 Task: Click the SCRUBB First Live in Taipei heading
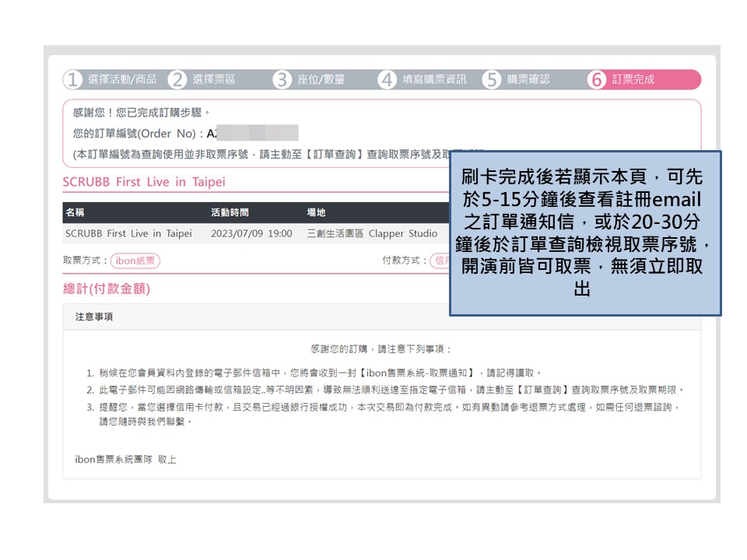pyautogui.click(x=144, y=182)
